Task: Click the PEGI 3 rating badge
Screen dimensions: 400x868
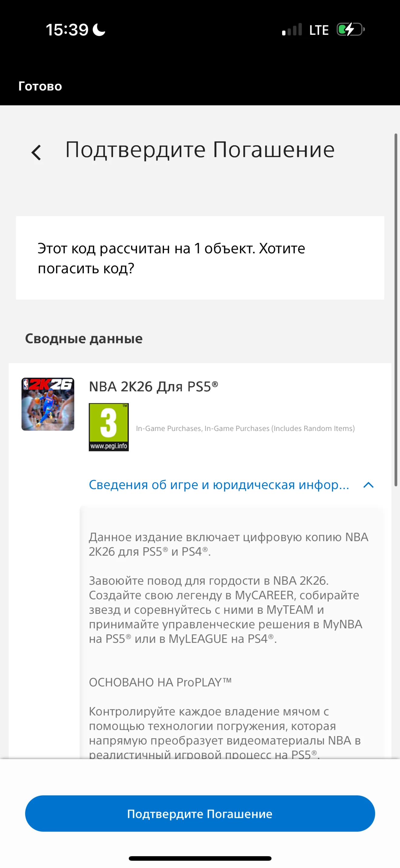Action: coord(108,427)
